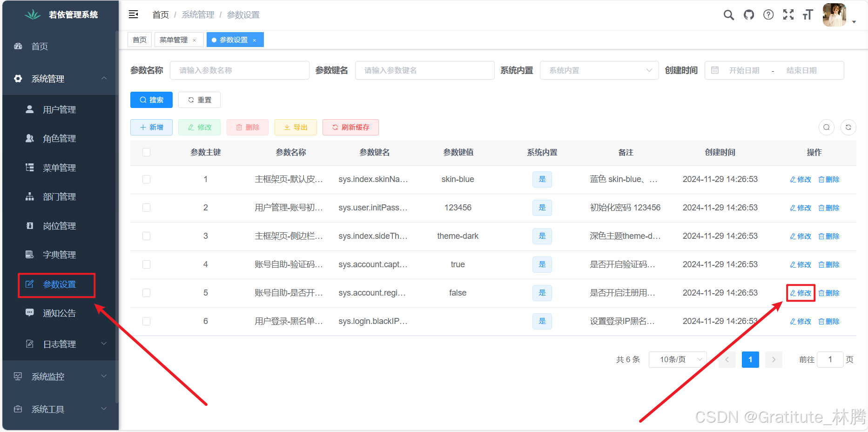Image resolution: width=868 pixels, height=432 pixels.
Task: Open the header search magnifier icon
Action: click(729, 15)
